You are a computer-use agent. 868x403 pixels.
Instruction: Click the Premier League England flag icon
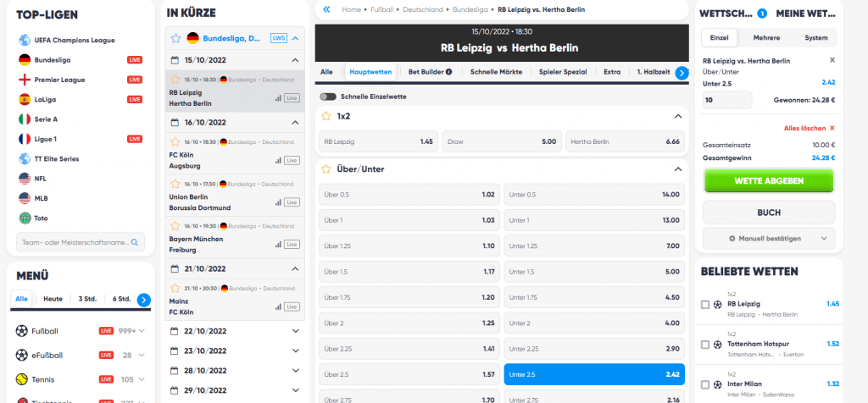pyautogui.click(x=25, y=80)
